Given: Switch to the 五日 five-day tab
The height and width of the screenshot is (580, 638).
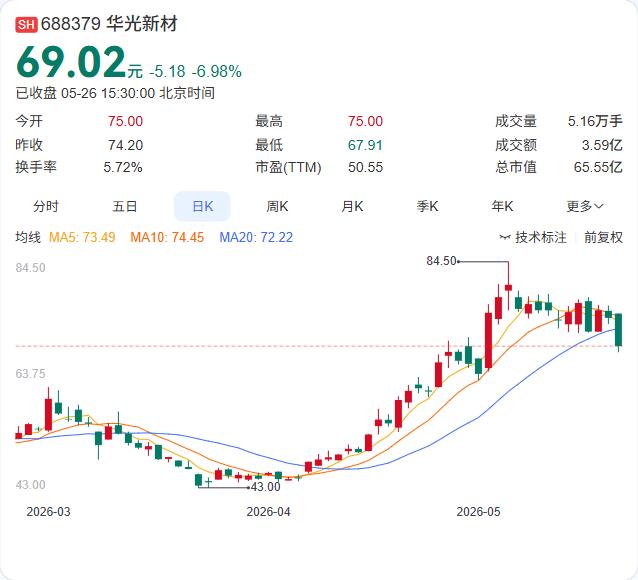Looking at the screenshot, I should (125, 206).
